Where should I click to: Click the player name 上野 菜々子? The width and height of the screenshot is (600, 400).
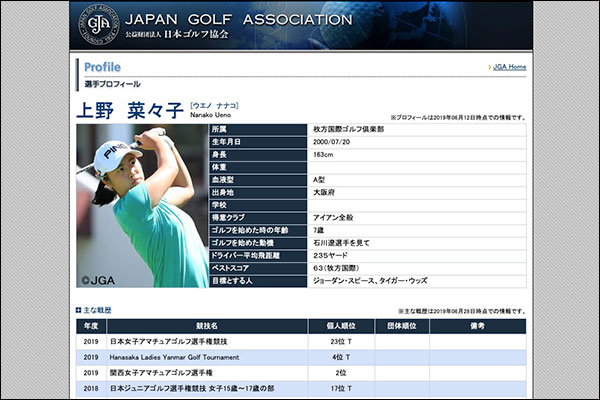click(129, 111)
